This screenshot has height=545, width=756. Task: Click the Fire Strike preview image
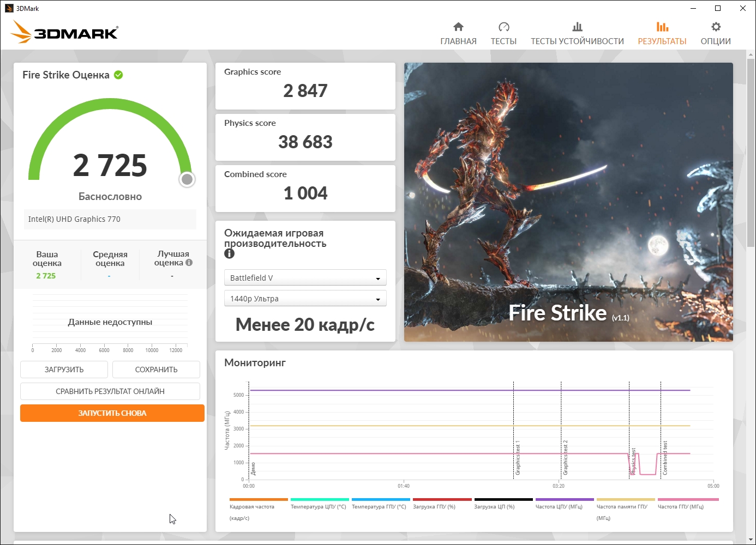(x=568, y=202)
